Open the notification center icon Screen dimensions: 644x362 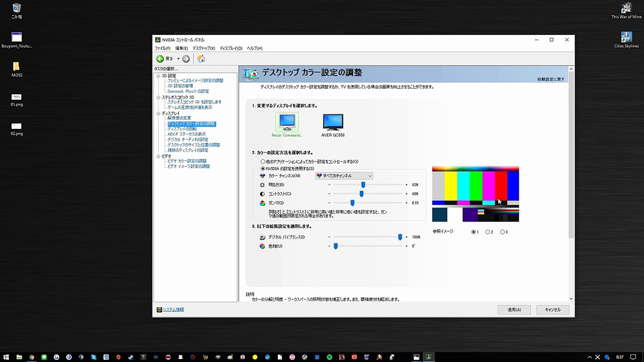click(x=633, y=357)
